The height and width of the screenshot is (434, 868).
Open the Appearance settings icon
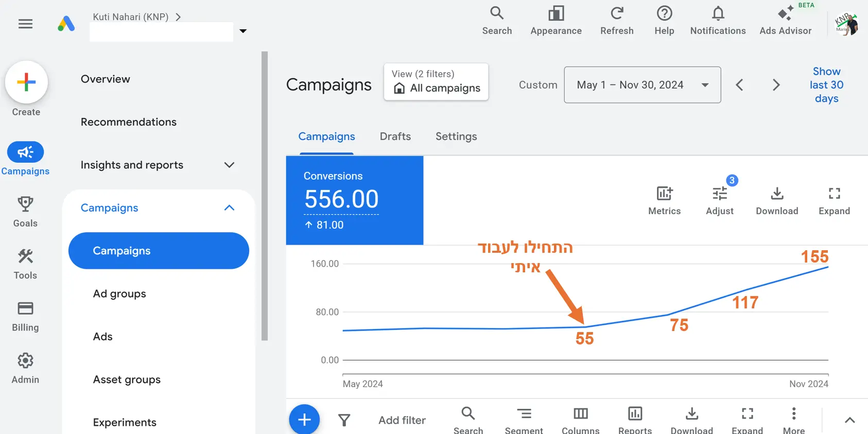click(x=556, y=21)
